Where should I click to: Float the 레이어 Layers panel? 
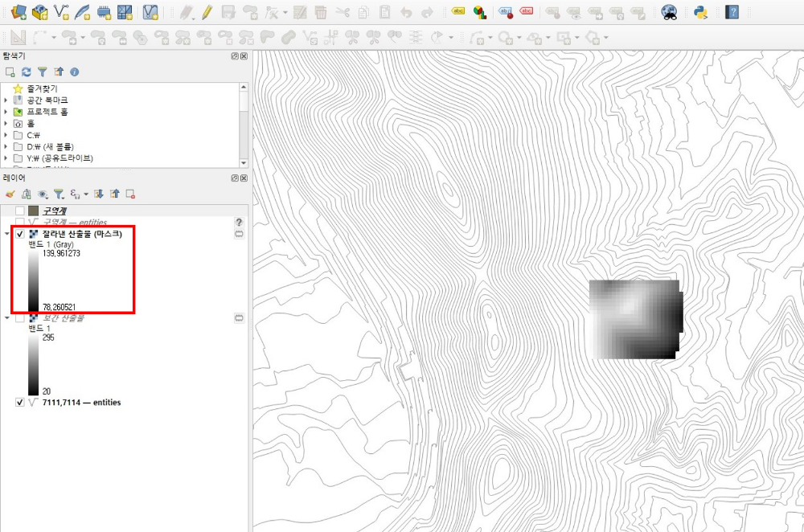235,178
